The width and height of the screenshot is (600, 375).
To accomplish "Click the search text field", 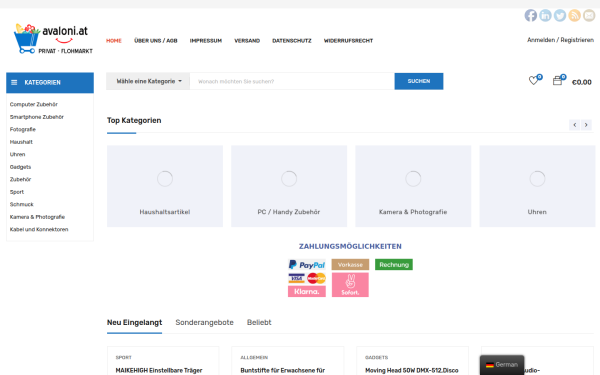I will point(292,81).
